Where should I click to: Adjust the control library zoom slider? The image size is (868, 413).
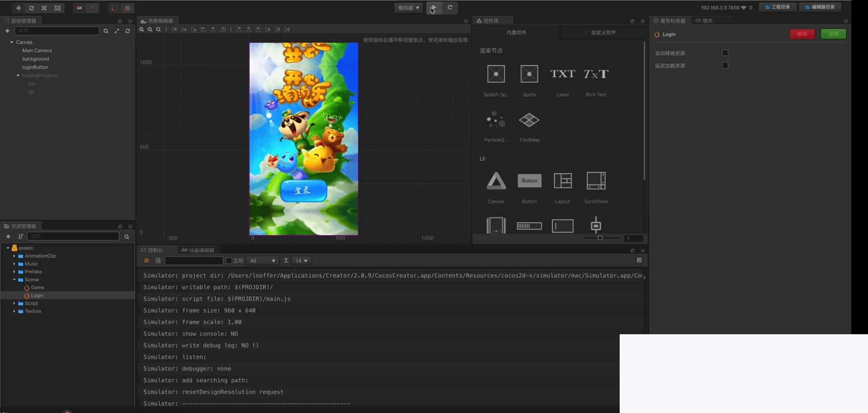click(x=600, y=238)
